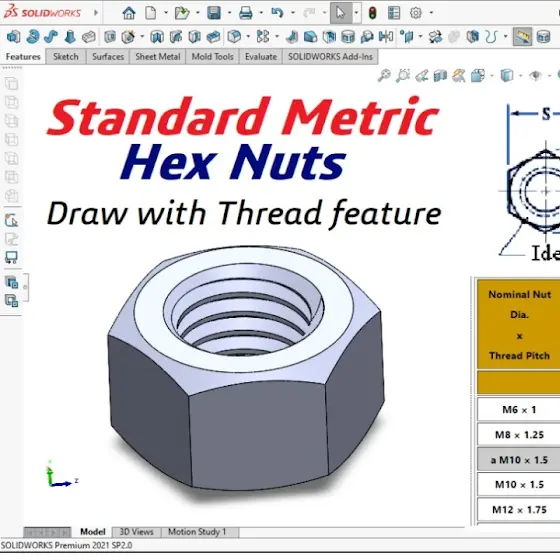Click the 3D Views bottom tab
This screenshot has width=560, height=560.
point(136,532)
